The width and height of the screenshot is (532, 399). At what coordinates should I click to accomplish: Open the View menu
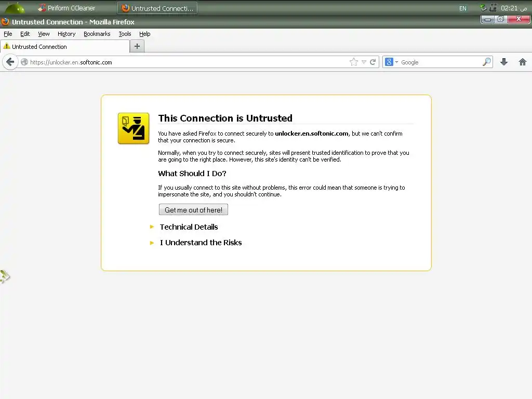click(44, 34)
